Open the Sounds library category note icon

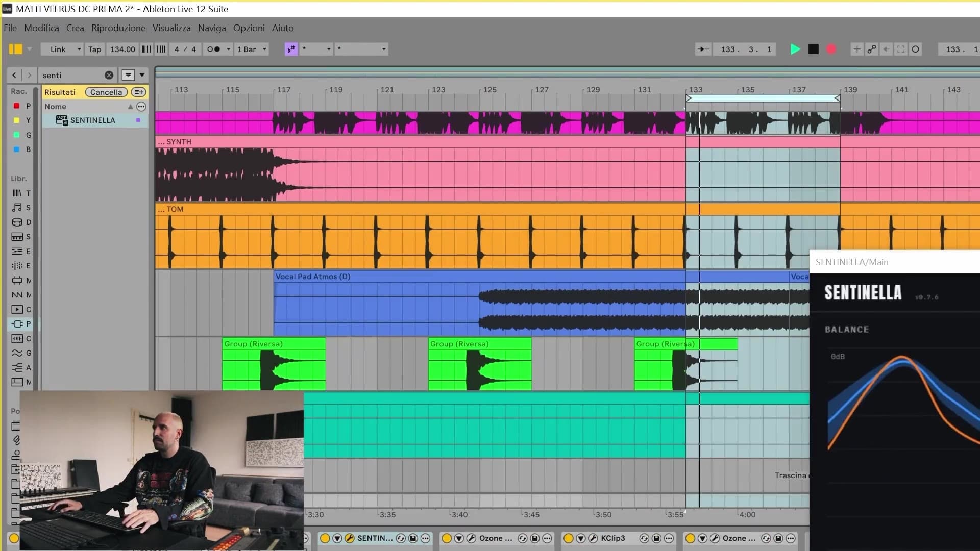pos(17,208)
